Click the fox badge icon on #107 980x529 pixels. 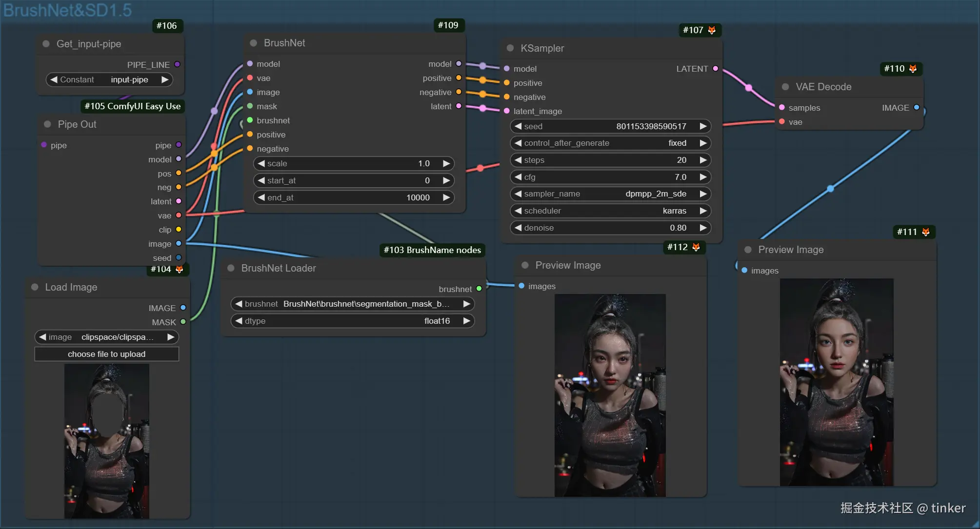click(x=712, y=30)
